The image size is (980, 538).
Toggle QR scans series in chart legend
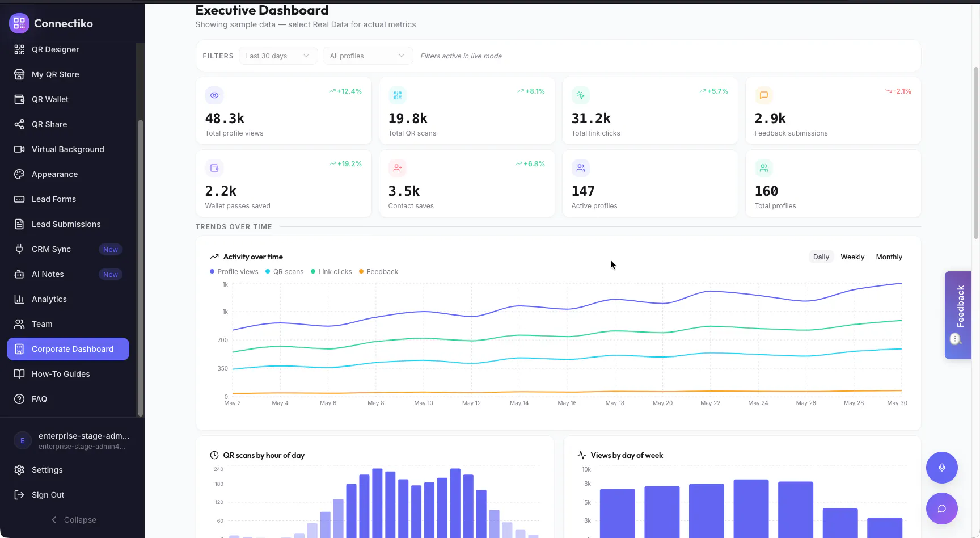coord(285,272)
